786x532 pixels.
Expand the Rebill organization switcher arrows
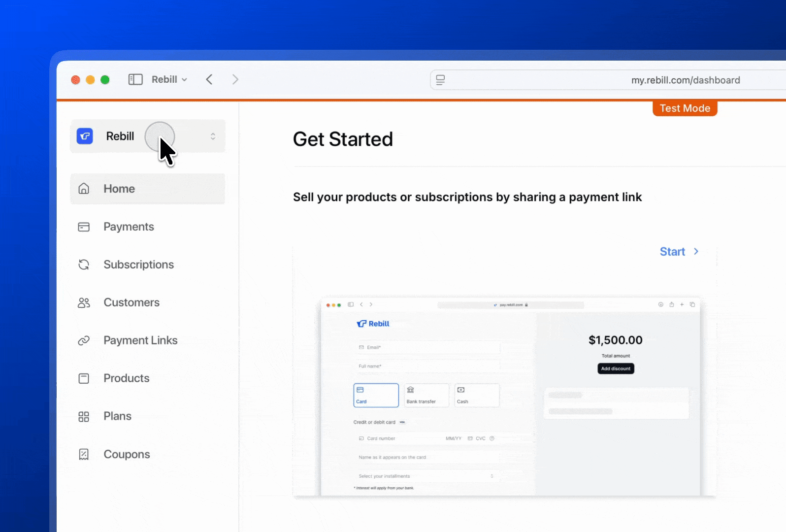click(x=213, y=136)
